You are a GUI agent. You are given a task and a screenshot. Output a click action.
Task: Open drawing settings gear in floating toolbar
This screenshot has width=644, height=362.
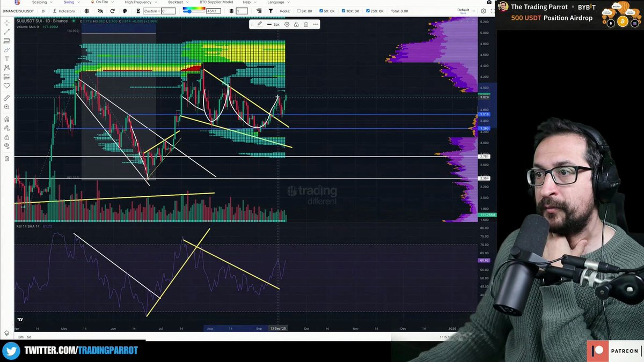coord(287,24)
